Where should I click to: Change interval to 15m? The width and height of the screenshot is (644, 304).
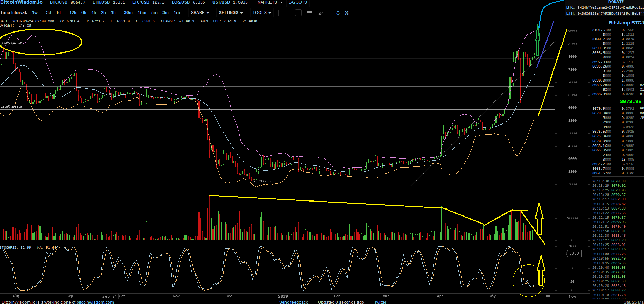pos(142,13)
